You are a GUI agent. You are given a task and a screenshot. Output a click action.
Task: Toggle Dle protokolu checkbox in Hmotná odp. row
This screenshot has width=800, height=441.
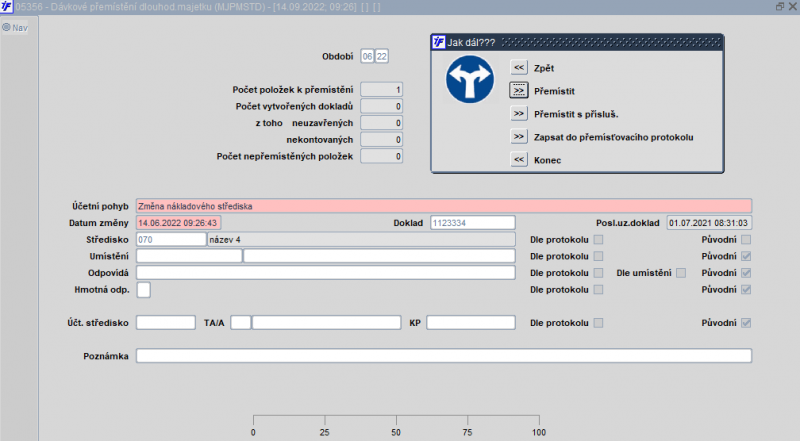pos(598,289)
